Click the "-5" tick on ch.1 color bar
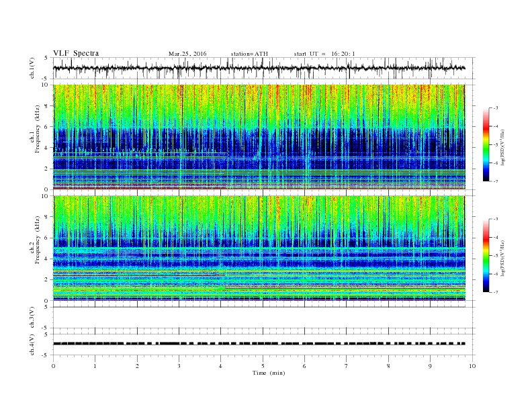532x411 pixels. point(496,145)
